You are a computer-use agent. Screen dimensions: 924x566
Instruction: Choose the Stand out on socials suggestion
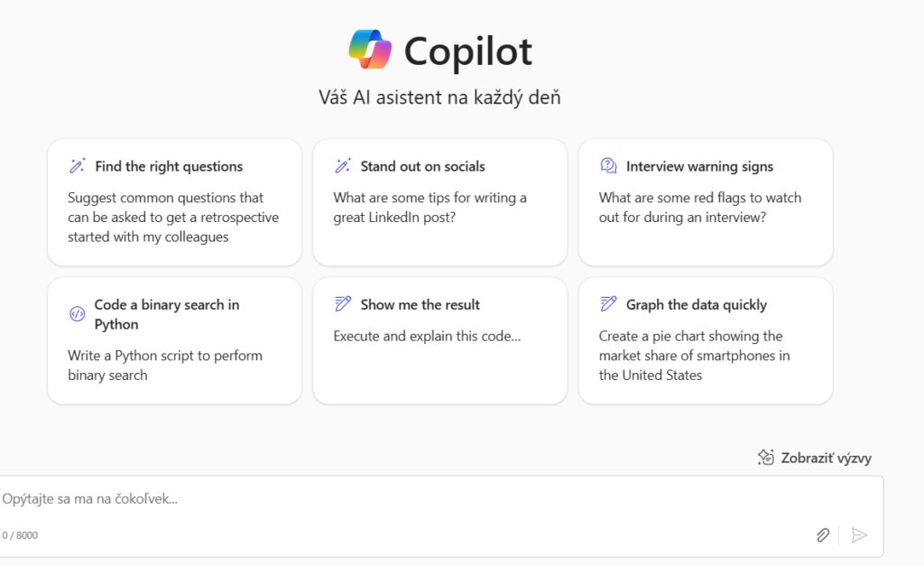(439, 202)
